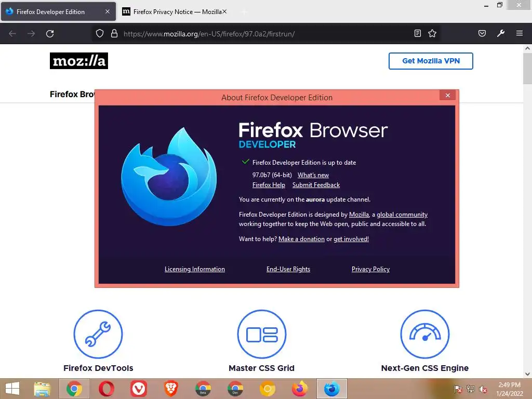Click the Master CSS Grid heading
The height and width of the screenshot is (399, 532).
(x=262, y=368)
